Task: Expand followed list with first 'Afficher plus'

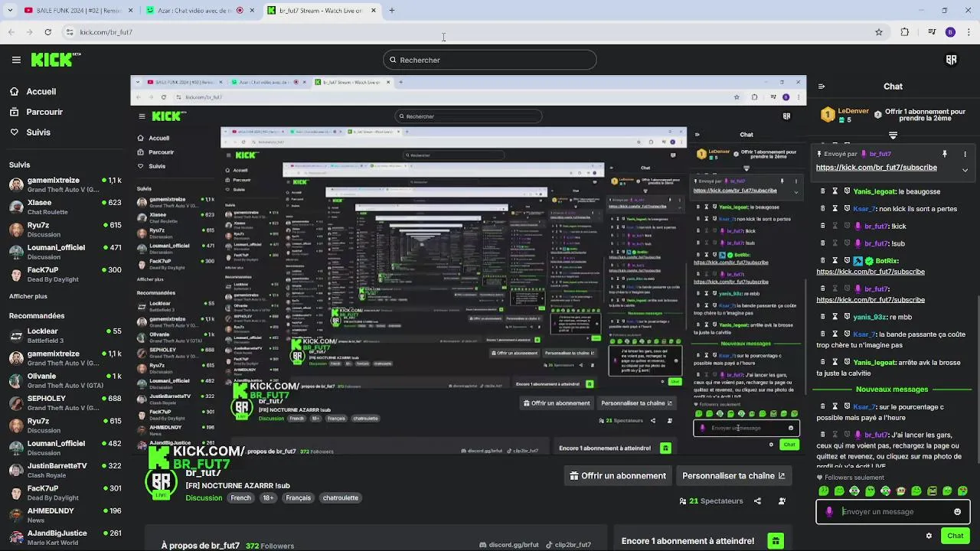Action: click(28, 296)
